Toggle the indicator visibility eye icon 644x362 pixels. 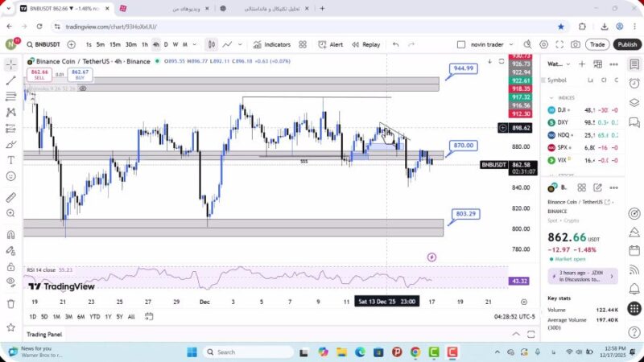pos(83,88)
